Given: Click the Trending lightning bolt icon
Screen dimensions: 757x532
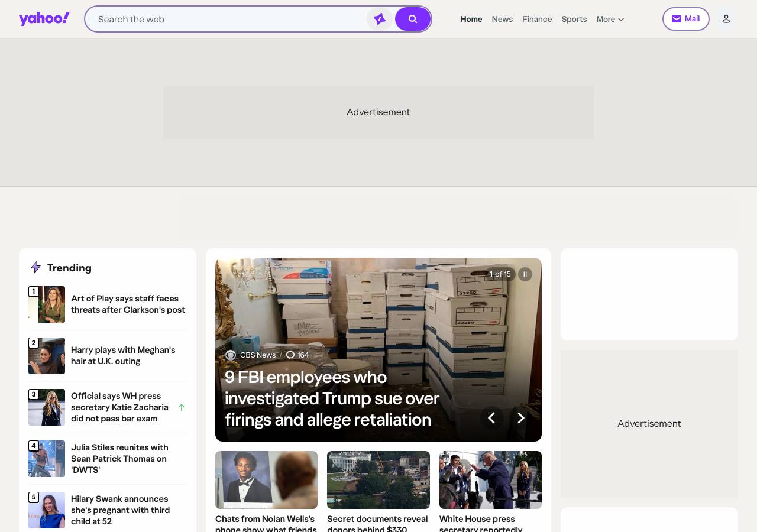Looking at the screenshot, I should pyautogui.click(x=35, y=268).
